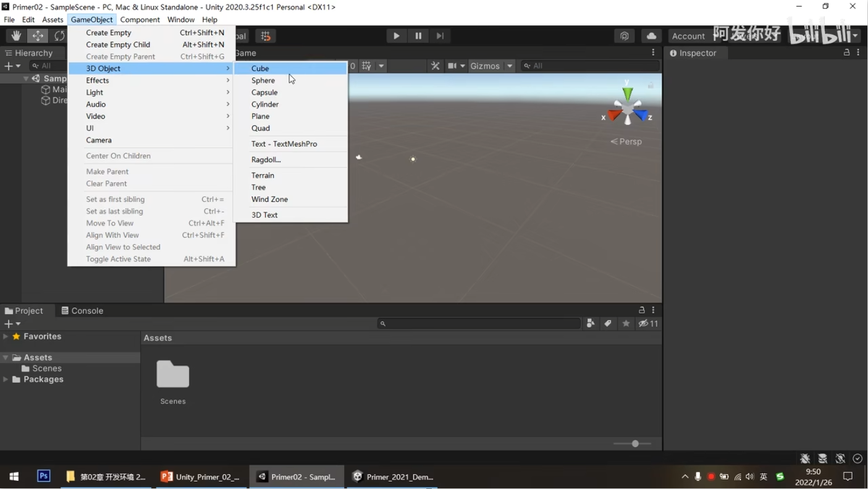Open scene camera settings dropdown arrow

pos(463,66)
